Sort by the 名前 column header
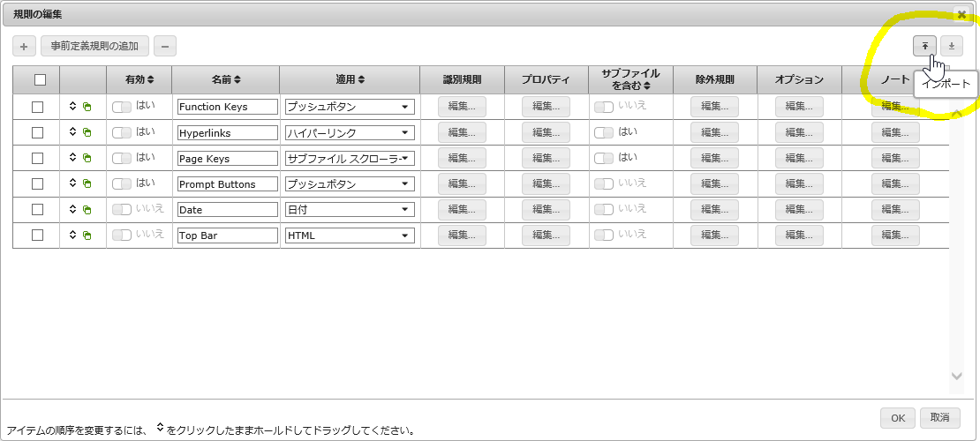This screenshot has width=980, height=441. coord(226,79)
